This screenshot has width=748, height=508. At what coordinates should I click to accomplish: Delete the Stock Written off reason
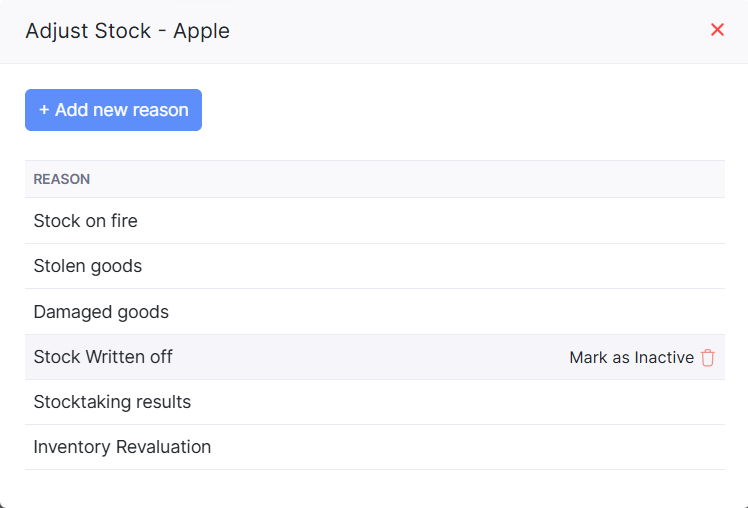click(708, 357)
